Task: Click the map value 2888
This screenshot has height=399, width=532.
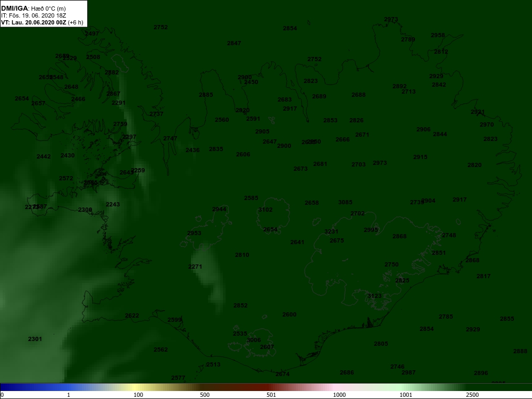Action: pos(520,352)
